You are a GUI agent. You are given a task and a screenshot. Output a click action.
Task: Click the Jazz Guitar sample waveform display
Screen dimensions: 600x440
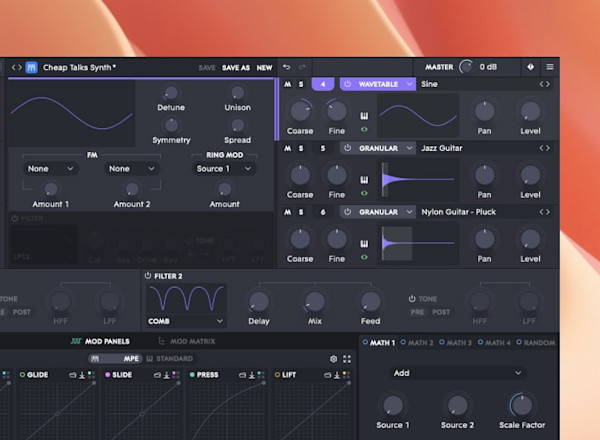[x=418, y=179]
